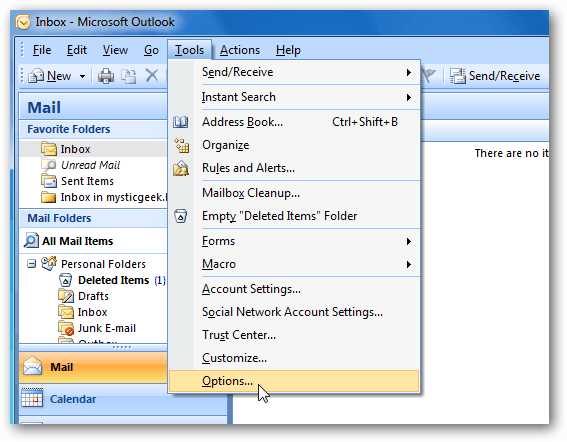Choose Mailbox Cleanup menu entry
The image size is (567, 442).
[x=294, y=193]
